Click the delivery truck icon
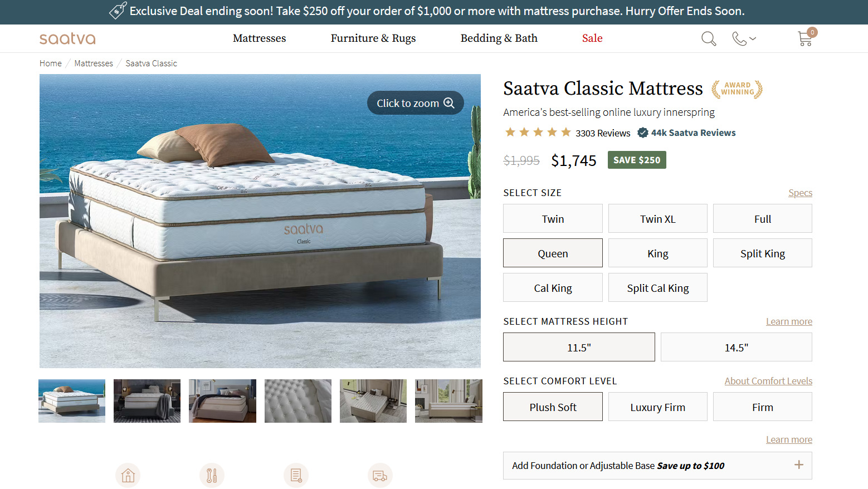 coord(380,476)
